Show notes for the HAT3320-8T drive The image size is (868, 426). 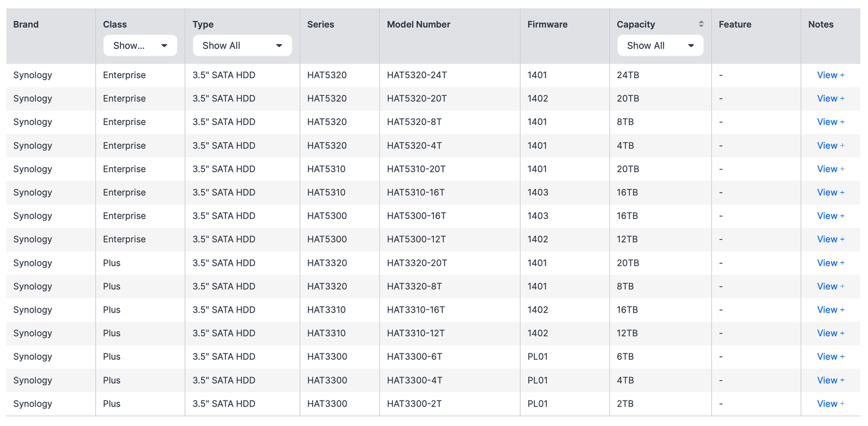(x=831, y=286)
